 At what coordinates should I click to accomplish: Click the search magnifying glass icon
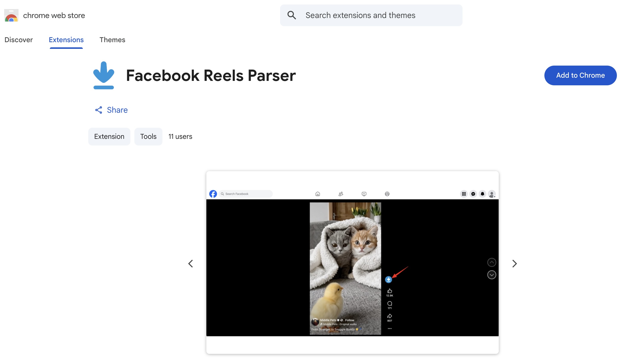291,15
